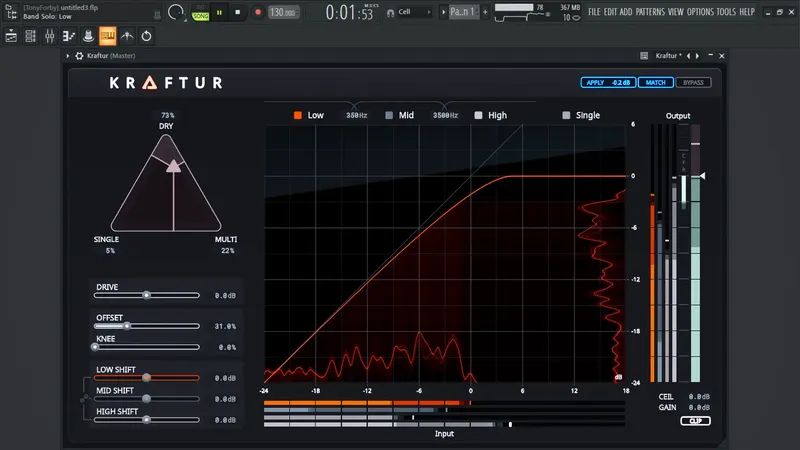Viewport: 800px width, 450px height.
Task: Click the DRIVE slider knob
Action: click(x=146, y=295)
